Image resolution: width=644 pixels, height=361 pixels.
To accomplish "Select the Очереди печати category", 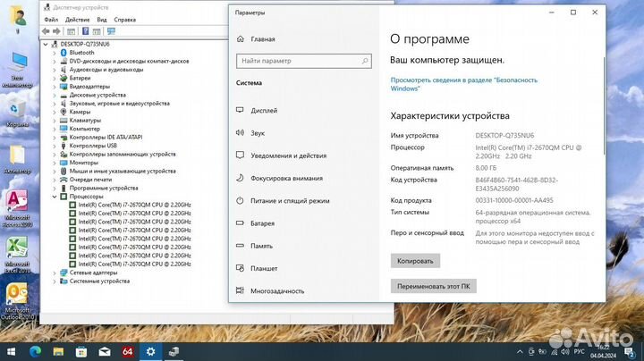I will (x=90, y=180).
